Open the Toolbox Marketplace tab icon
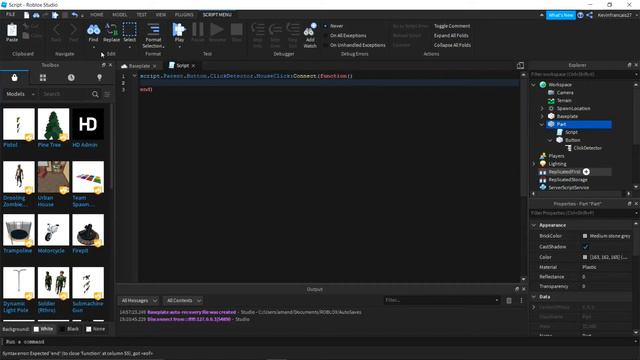 click(15, 78)
